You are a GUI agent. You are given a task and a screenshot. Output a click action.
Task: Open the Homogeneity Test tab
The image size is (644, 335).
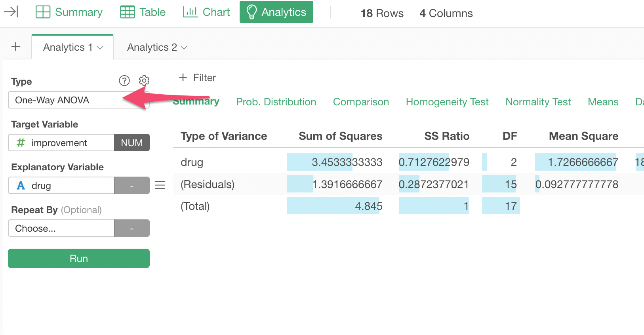(x=447, y=102)
